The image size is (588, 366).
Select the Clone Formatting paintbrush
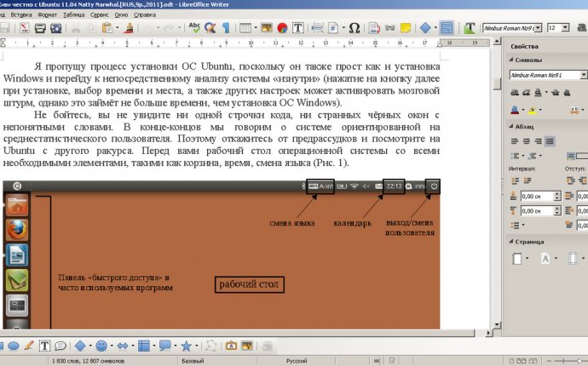(x=129, y=28)
